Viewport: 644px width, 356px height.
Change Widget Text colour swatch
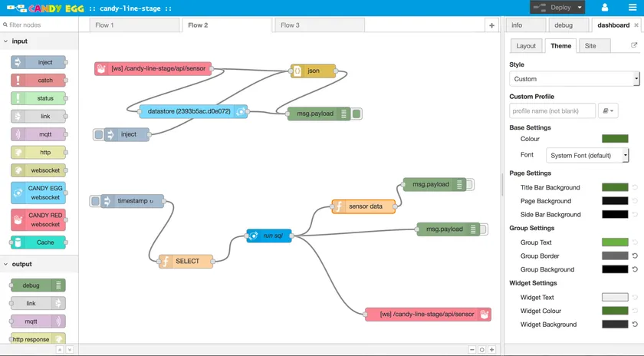click(615, 297)
